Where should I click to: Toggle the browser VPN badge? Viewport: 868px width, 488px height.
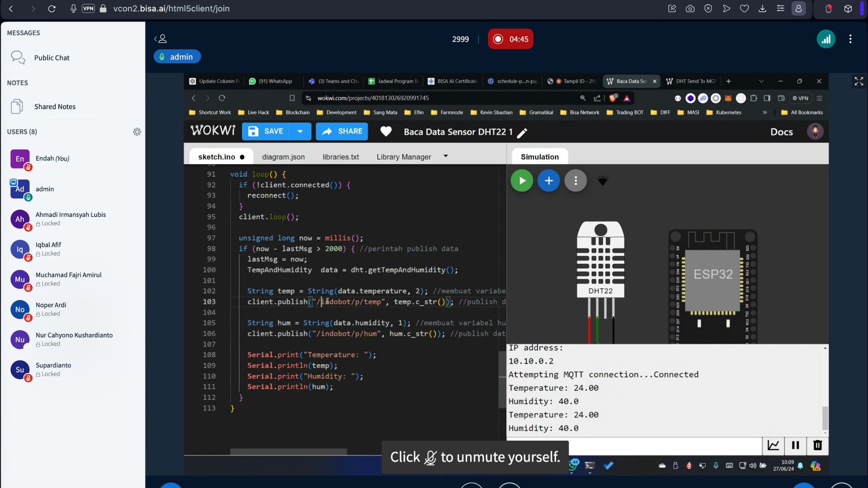[x=88, y=9]
